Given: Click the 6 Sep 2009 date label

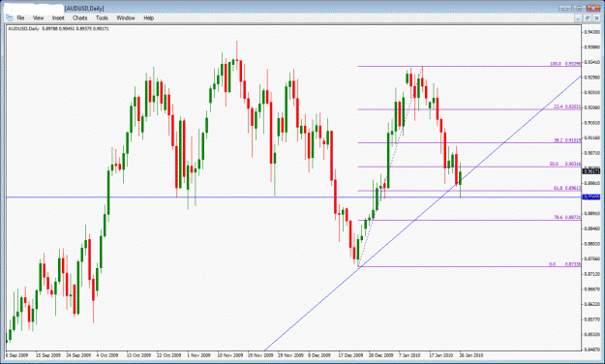Looking at the screenshot, I should [17, 355].
